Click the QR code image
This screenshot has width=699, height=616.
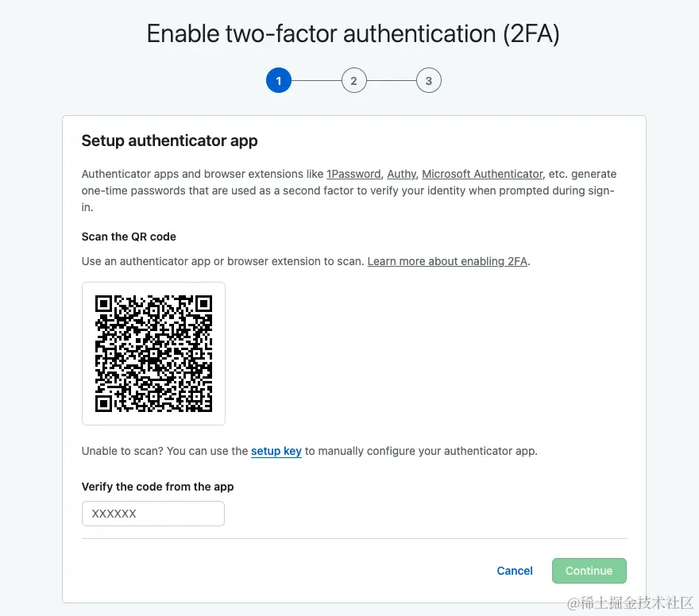pyautogui.click(x=153, y=353)
